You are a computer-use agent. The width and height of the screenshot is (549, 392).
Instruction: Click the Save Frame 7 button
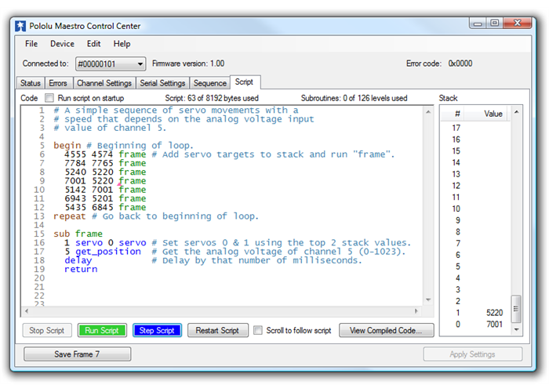(x=76, y=354)
